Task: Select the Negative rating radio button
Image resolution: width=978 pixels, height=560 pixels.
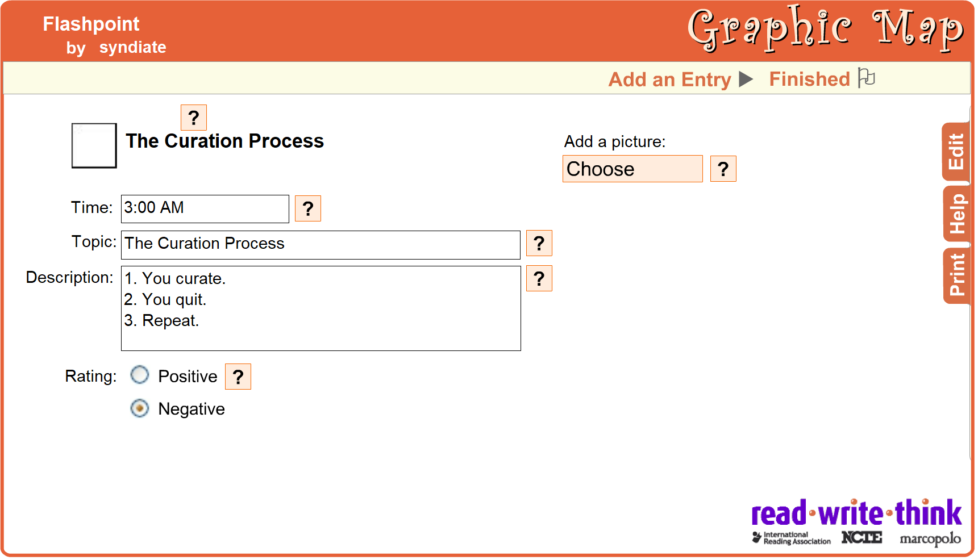Action: coord(140,408)
